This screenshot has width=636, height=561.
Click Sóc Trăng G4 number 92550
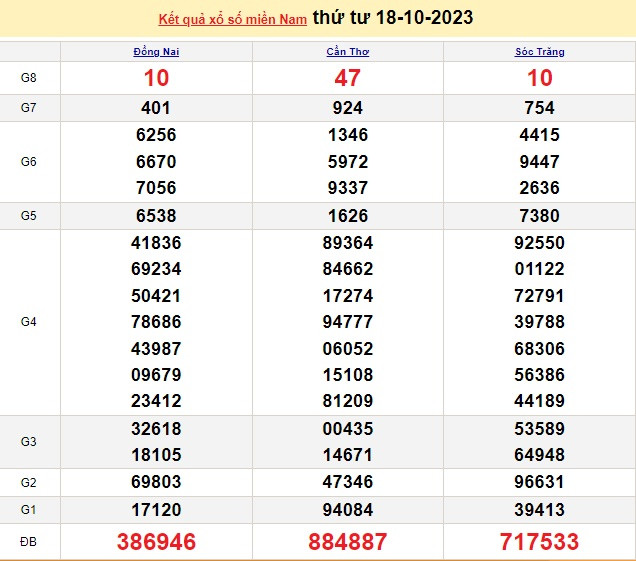coord(539,243)
